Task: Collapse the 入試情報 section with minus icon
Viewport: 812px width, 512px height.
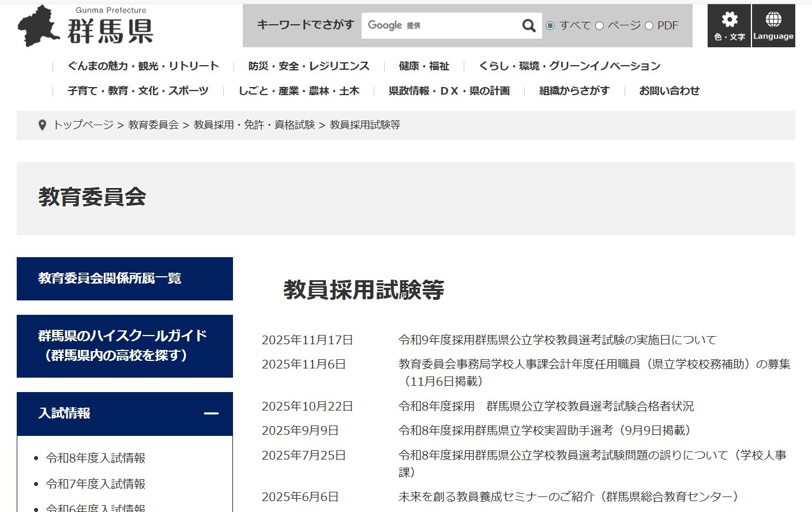Action: [x=211, y=413]
